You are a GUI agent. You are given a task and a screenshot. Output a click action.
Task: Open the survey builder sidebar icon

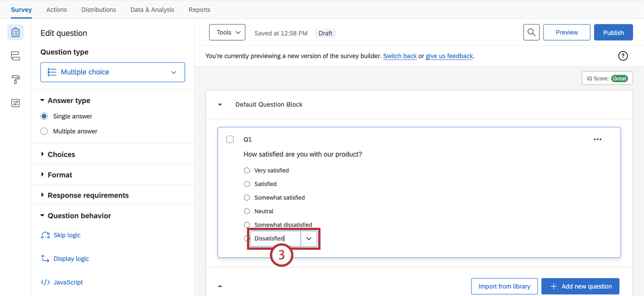[16, 33]
